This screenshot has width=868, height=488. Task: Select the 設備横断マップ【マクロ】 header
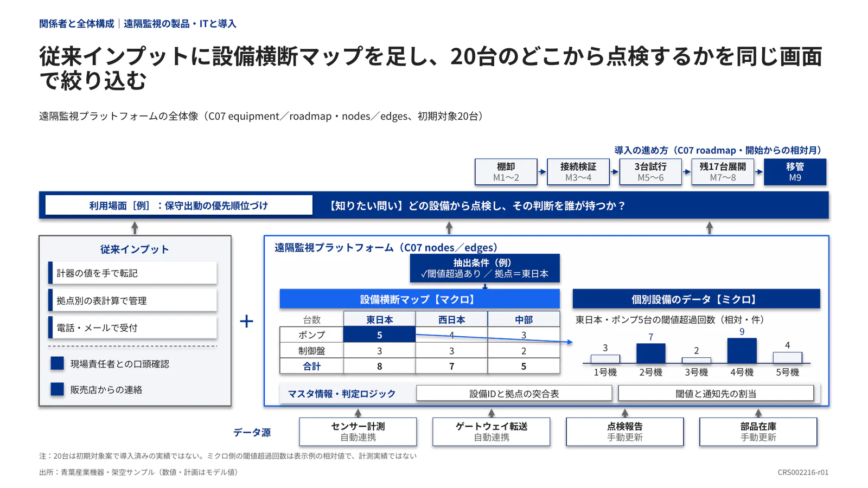tap(419, 299)
